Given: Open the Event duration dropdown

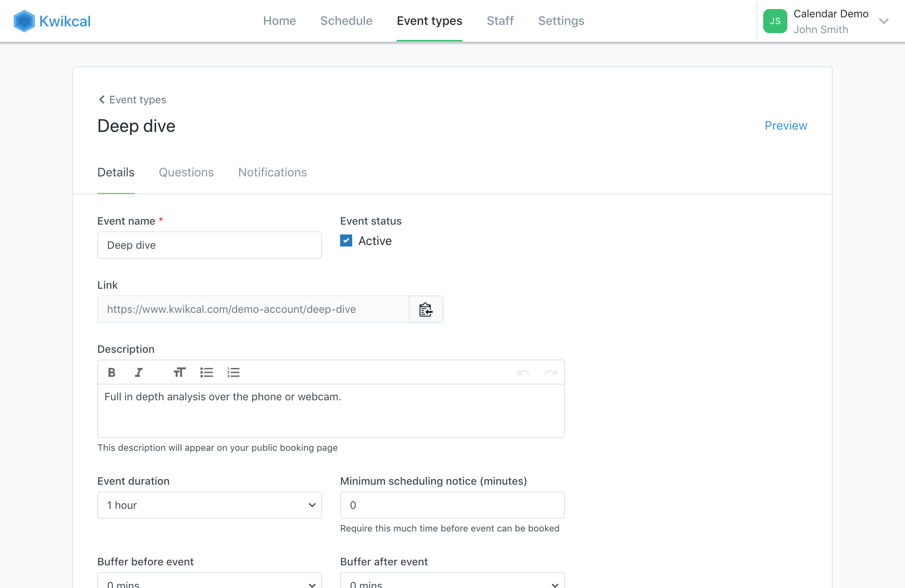Looking at the screenshot, I should coord(210,505).
